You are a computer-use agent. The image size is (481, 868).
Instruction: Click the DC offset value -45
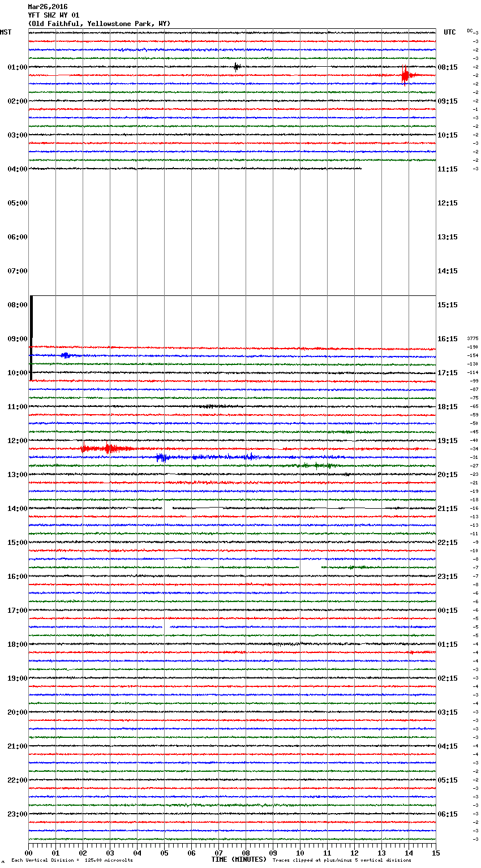[474, 432]
